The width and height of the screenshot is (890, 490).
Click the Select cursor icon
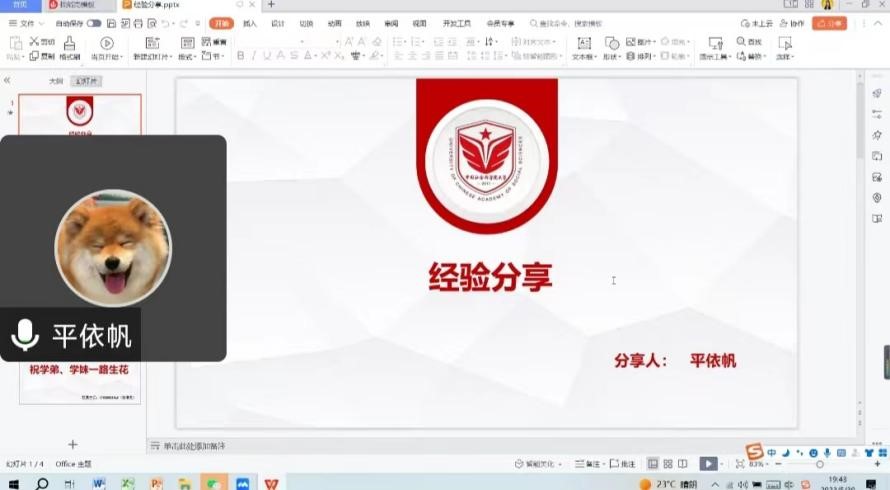coord(785,43)
